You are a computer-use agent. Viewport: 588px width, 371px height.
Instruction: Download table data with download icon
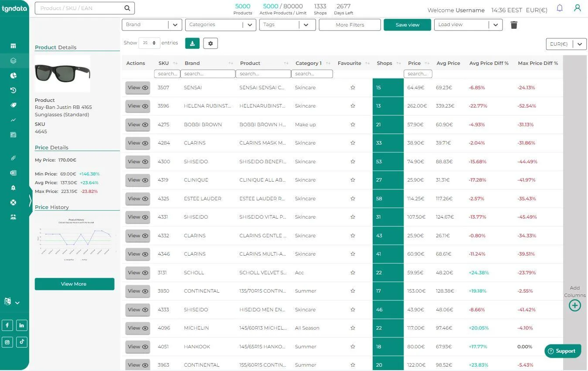click(x=192, y=43)
